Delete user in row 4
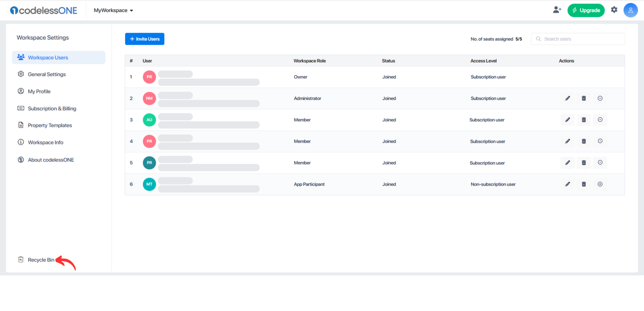 click(x=584, y=141)
